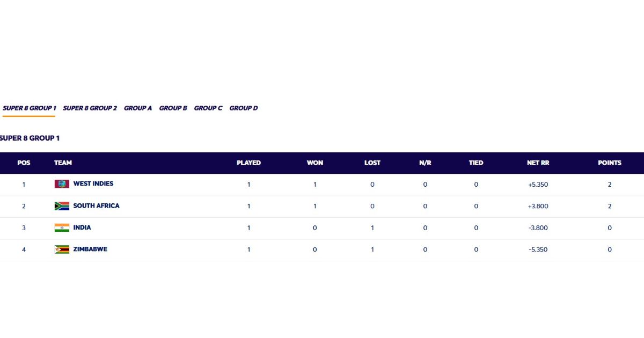This screenshot has height=338, width=644.
Task: Open the West Indies team link
Action: [x=93, y=183]
